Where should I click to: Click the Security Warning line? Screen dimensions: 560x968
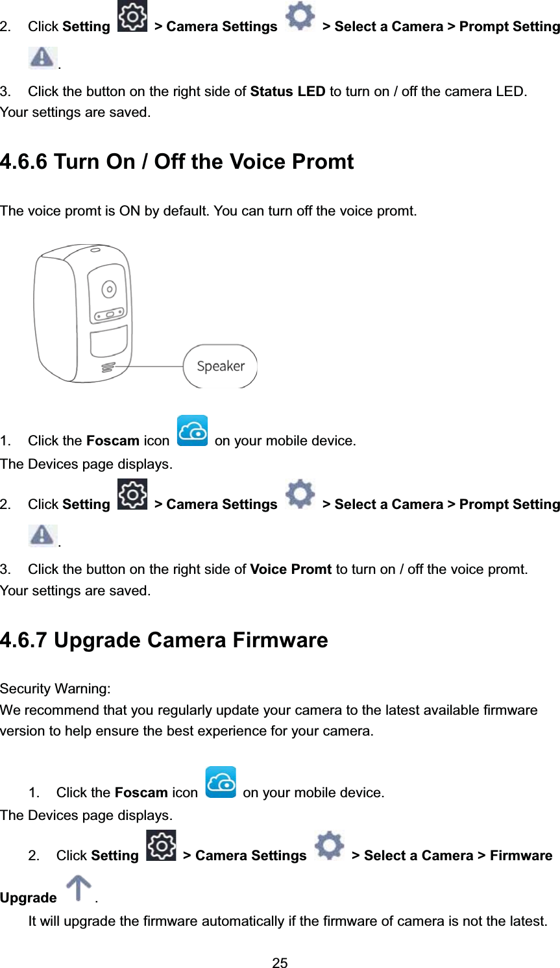tap(55, 689)
